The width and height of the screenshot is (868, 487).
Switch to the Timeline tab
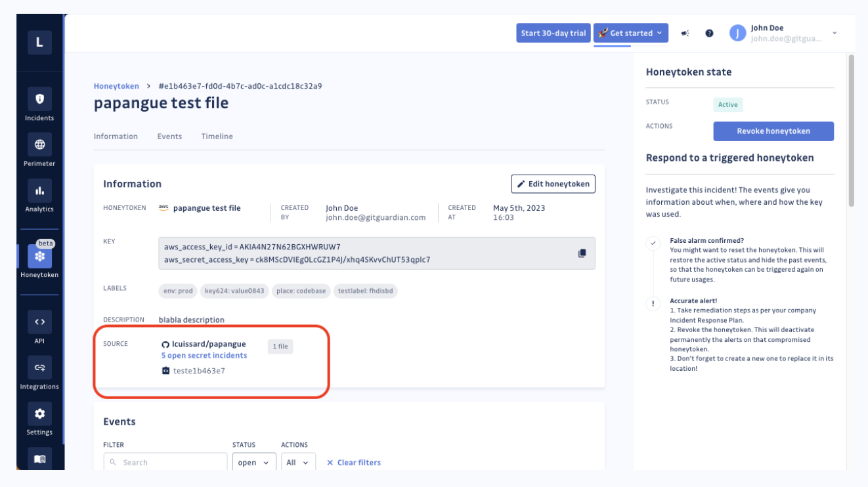click(217, 137)
